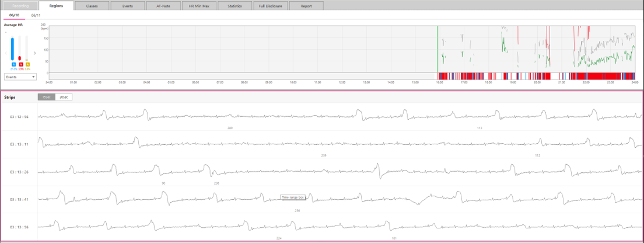Click the yellow A percentage bar
644x243 pixels.
pyautogui.click(x=27, y=48)
